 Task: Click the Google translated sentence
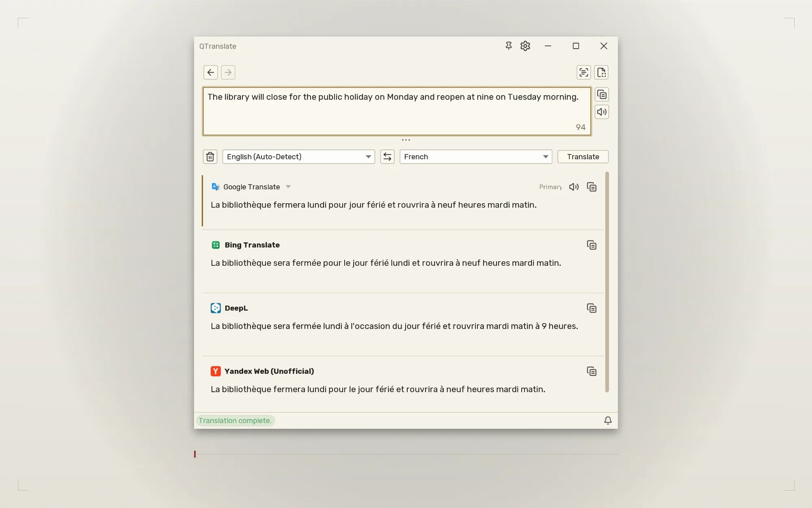click(x=374, y=205)
